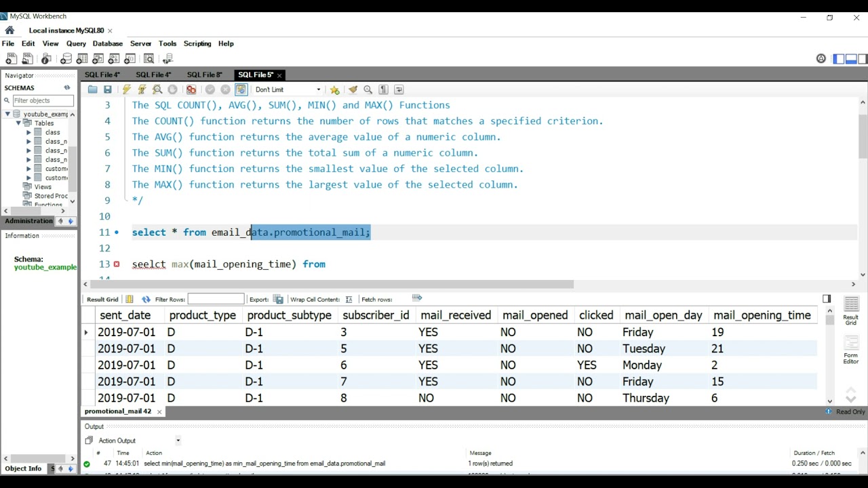Open the Server menu
Viewport: 868px width, 488px height.
coord(140,43)
